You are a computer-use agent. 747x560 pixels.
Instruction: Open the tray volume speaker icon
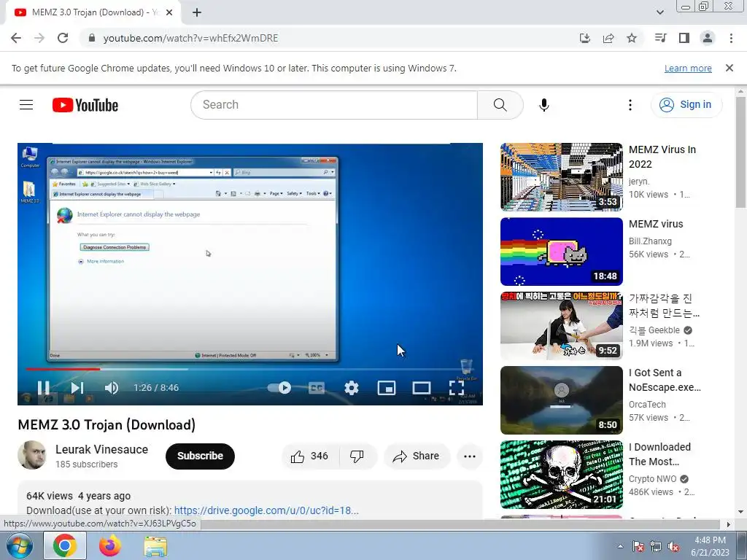(673, 546)
